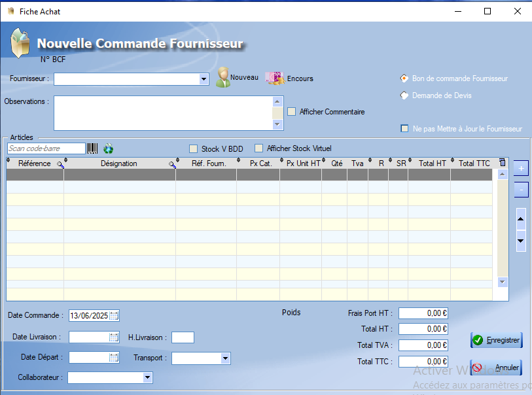Screen dimensions: 532x395
Task: Click the barcode scanner icon
Action: [93, 148]
